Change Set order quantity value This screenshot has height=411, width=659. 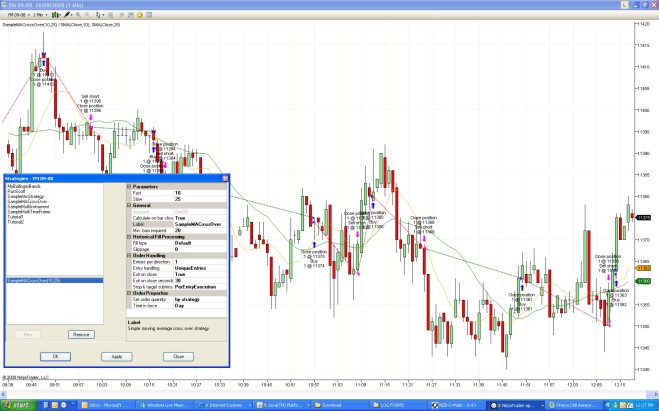(x=200, y=299)
